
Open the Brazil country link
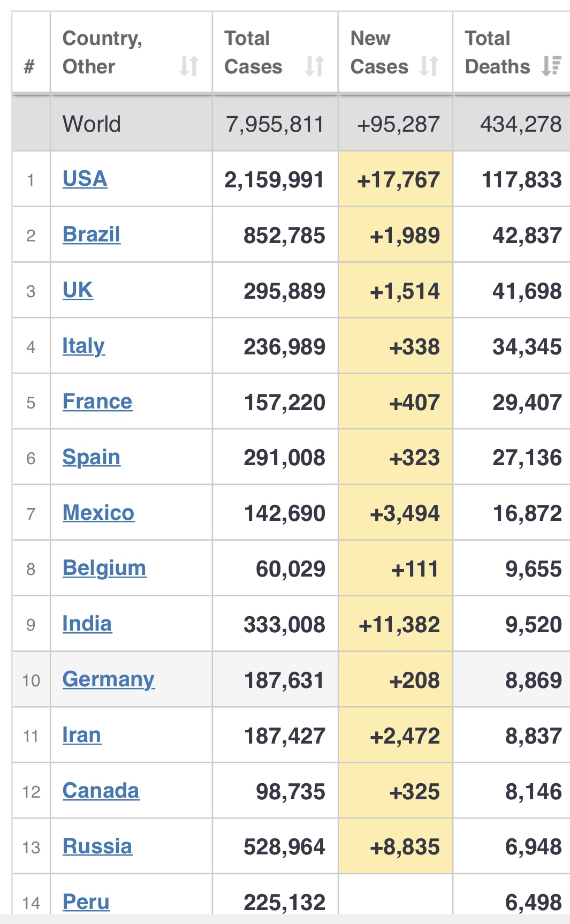91,234
